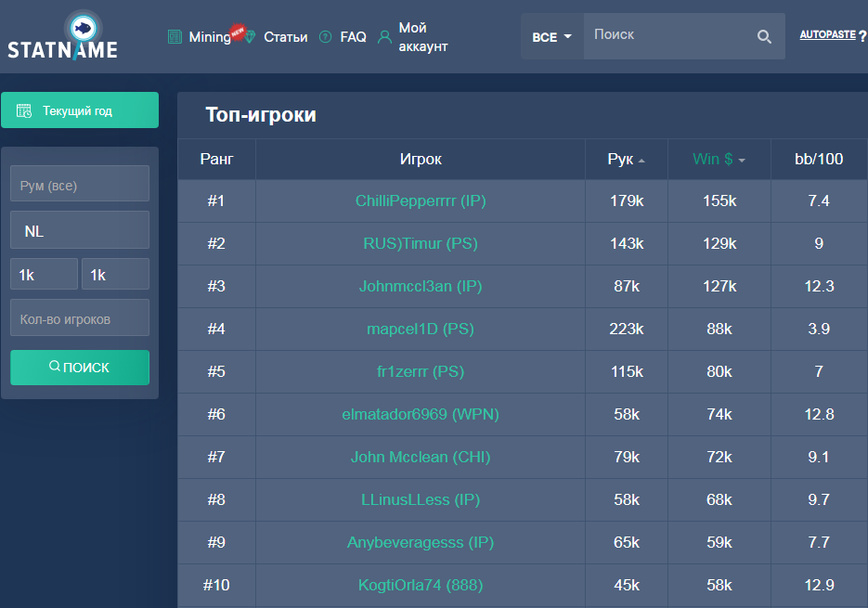868x608 pixels.
Task: Click the Кол-во игроков field
Action: pos(80,317)
